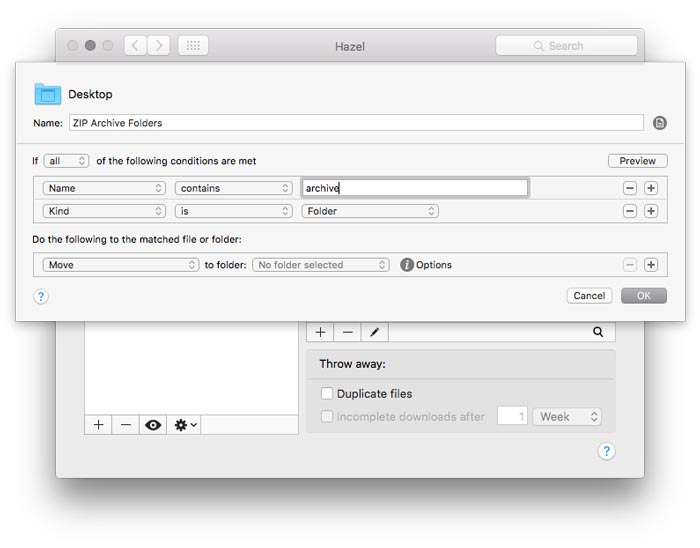Expand the No folder selected dropdown
700x548 pixels.
point(320,265)
